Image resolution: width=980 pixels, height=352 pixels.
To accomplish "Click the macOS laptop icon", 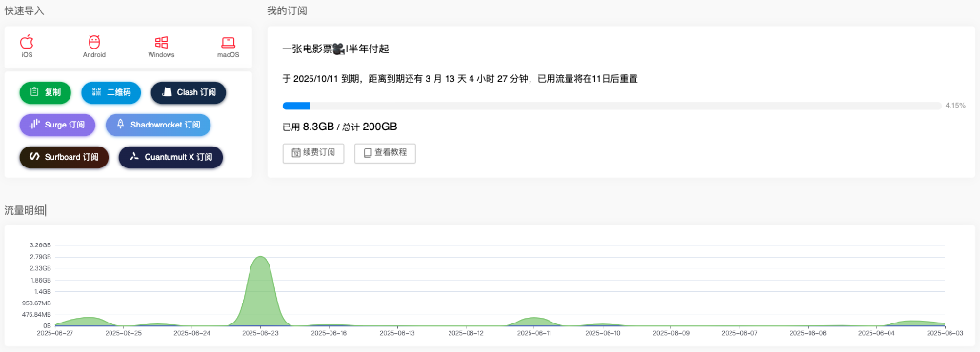I will 229,43.
